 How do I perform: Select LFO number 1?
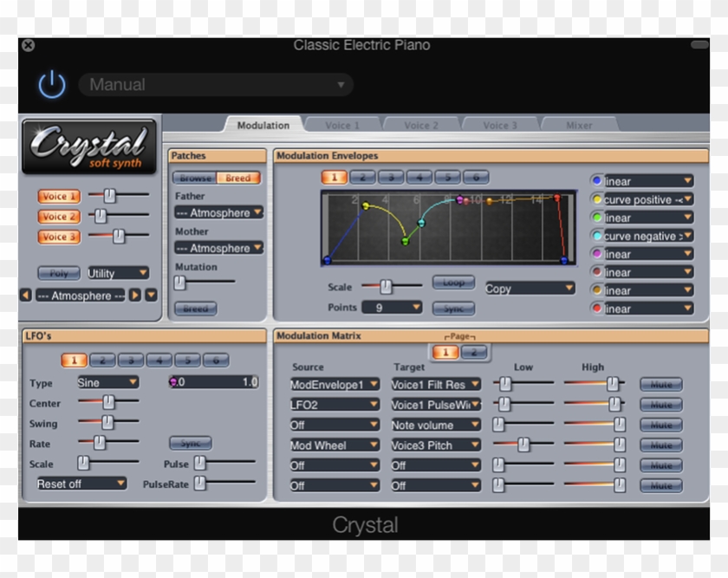coord(74,360)
